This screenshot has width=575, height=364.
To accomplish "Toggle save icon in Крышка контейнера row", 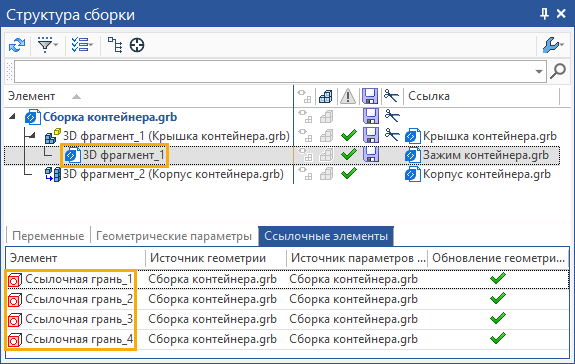I will tap(371, 135).
